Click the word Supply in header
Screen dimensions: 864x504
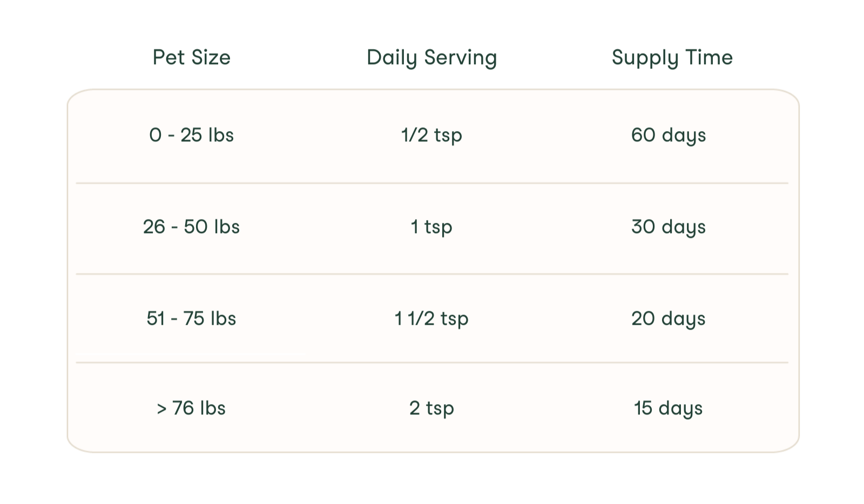pyautogui.click(x=645, y=58)
